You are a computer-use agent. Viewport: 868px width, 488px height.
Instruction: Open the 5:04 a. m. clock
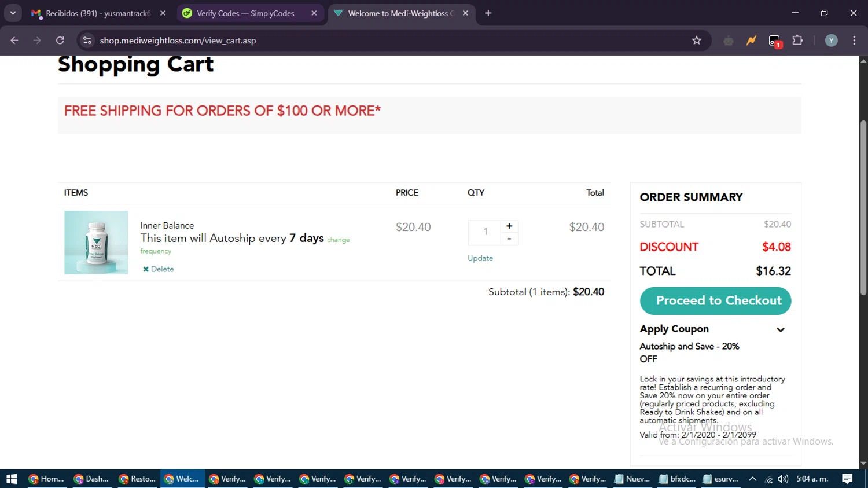click(x=812, y=479)
